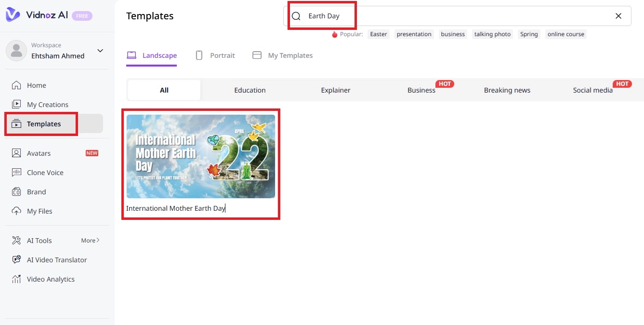Viewport: 644px width, 325px height.
Task: Open the Home icon in sidebar
Action: 17,85
